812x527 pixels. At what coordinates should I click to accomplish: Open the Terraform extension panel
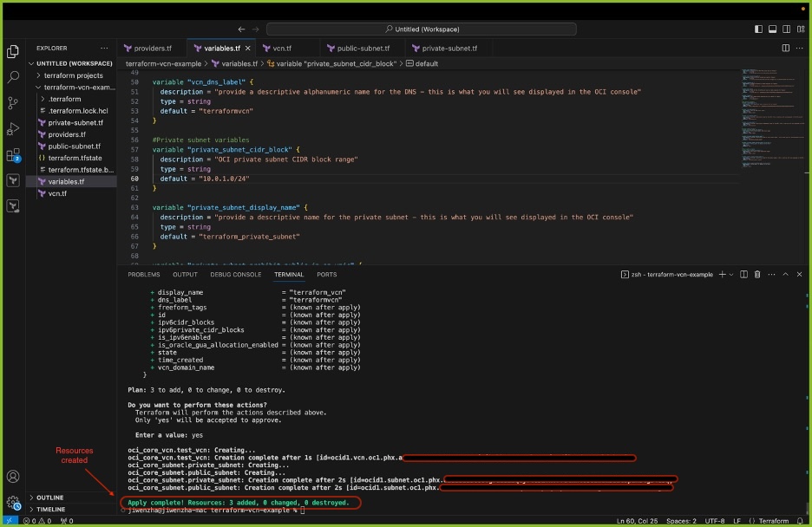pos(13,181)
